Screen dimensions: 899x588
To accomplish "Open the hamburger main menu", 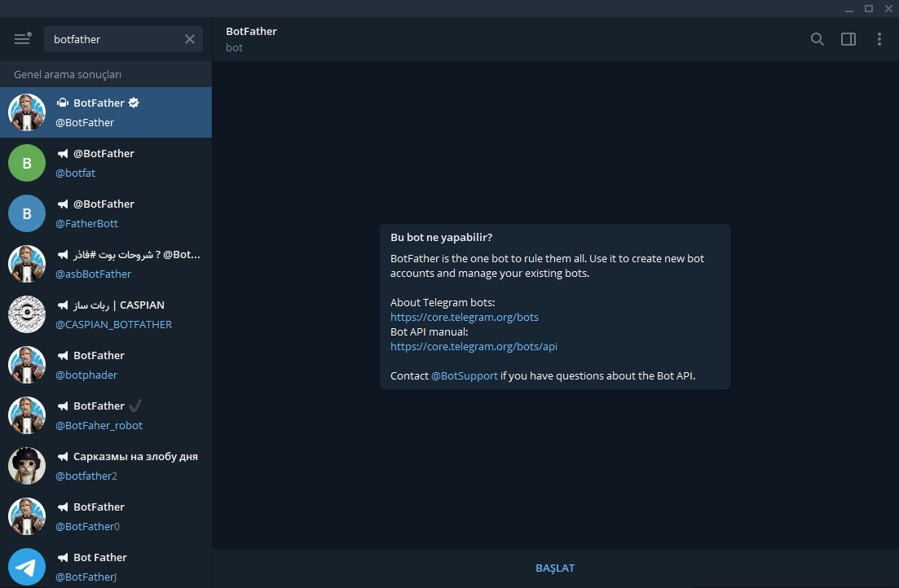I will click(22, 39).
